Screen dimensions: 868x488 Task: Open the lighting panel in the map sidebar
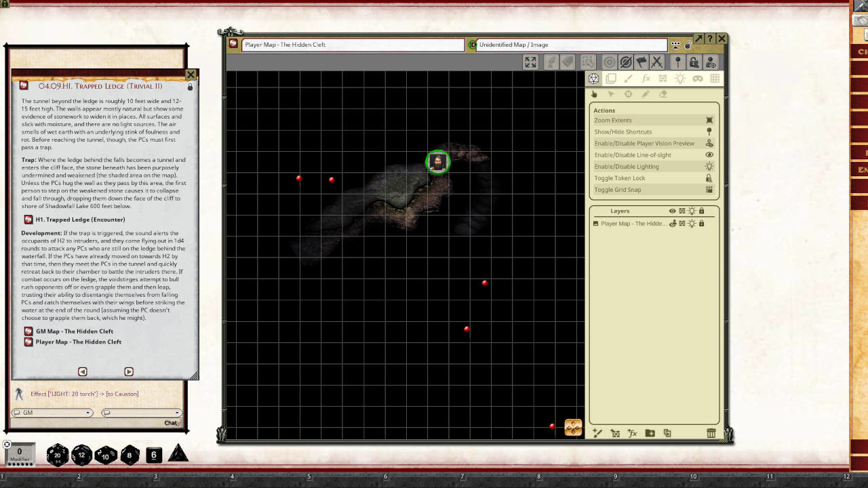680,78
